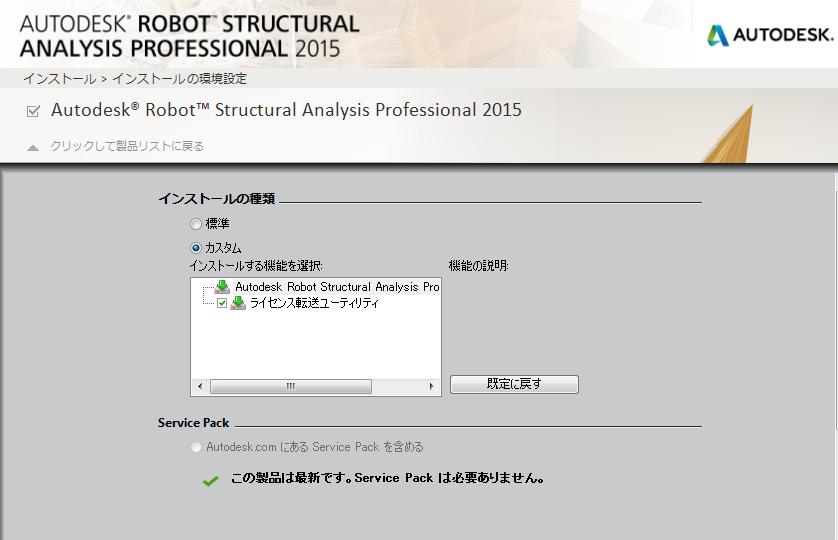838x540 pixels.
Task: Click the feature list right scroll arrow
Action: 432,386
